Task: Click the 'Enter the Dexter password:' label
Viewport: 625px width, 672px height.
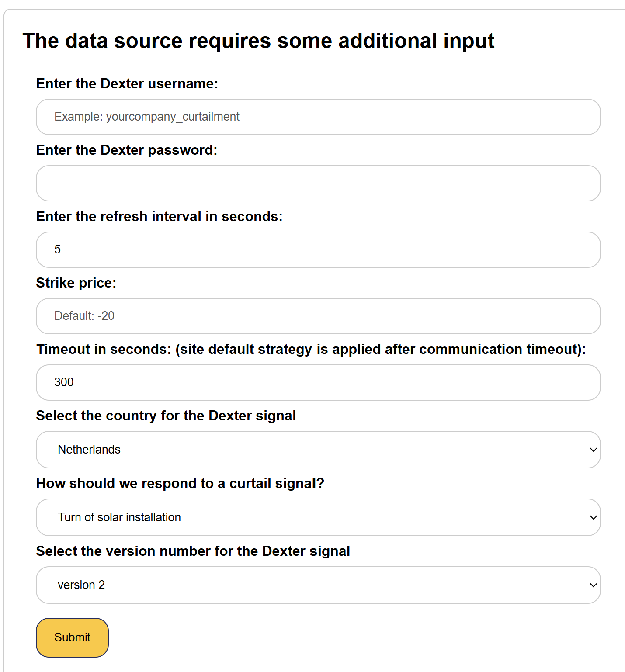Action: [126, 150]
